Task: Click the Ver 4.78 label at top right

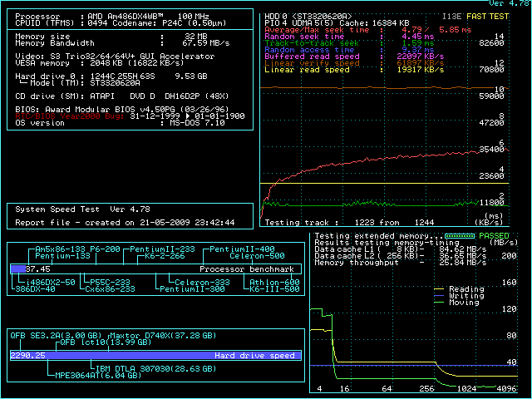Action: pos(508,4)
